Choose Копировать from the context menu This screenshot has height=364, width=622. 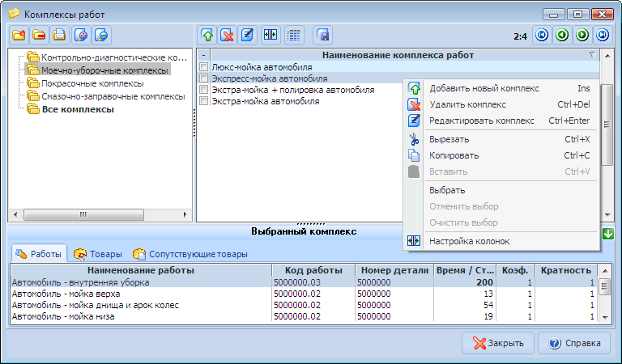(x=454, y=155)
